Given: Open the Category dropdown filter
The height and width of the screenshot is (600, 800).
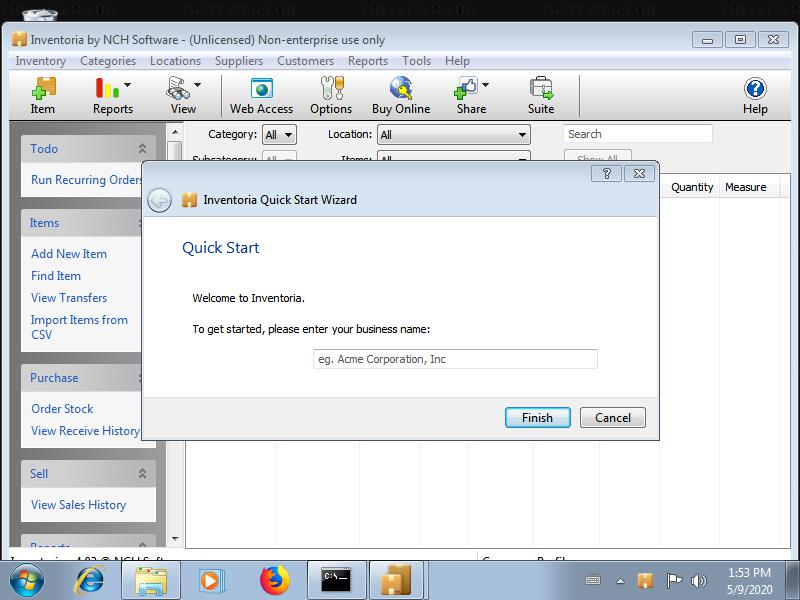Looking at the screenshot, I should [279, 135].
